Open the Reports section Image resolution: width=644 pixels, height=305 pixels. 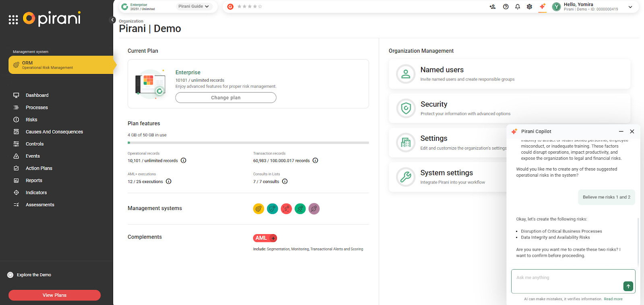pos(34,180)
